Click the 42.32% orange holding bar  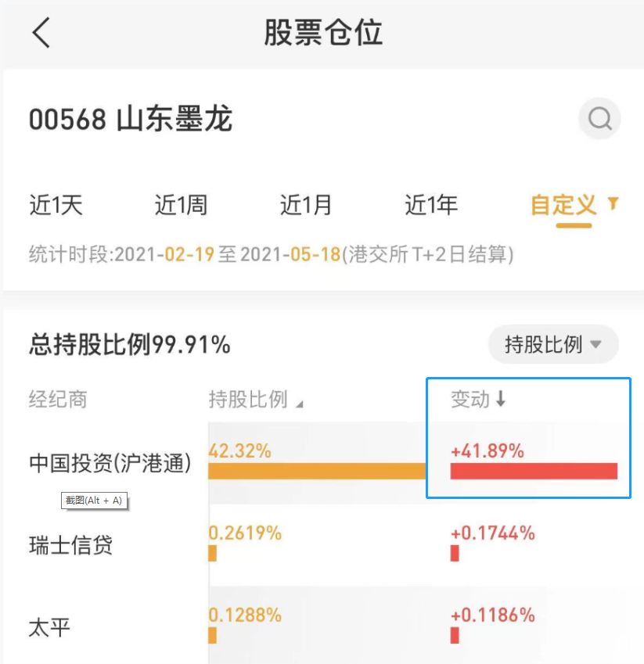[317, 471]
